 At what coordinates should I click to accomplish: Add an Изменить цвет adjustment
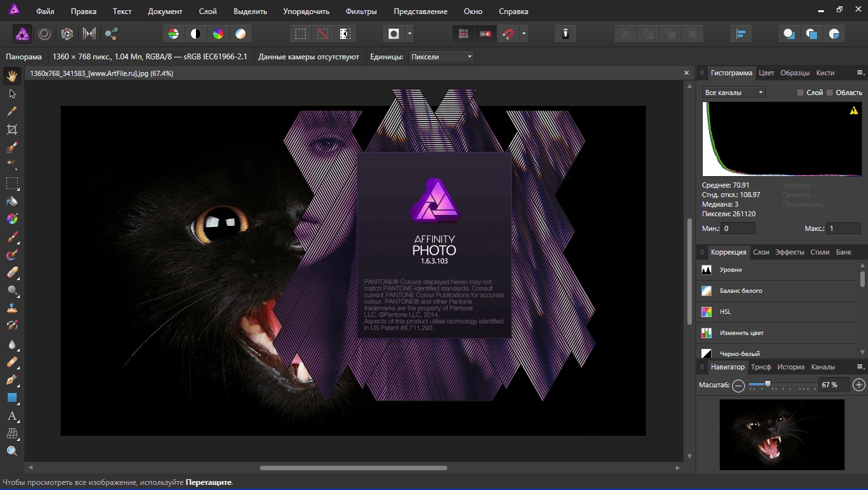click(777, 333)
